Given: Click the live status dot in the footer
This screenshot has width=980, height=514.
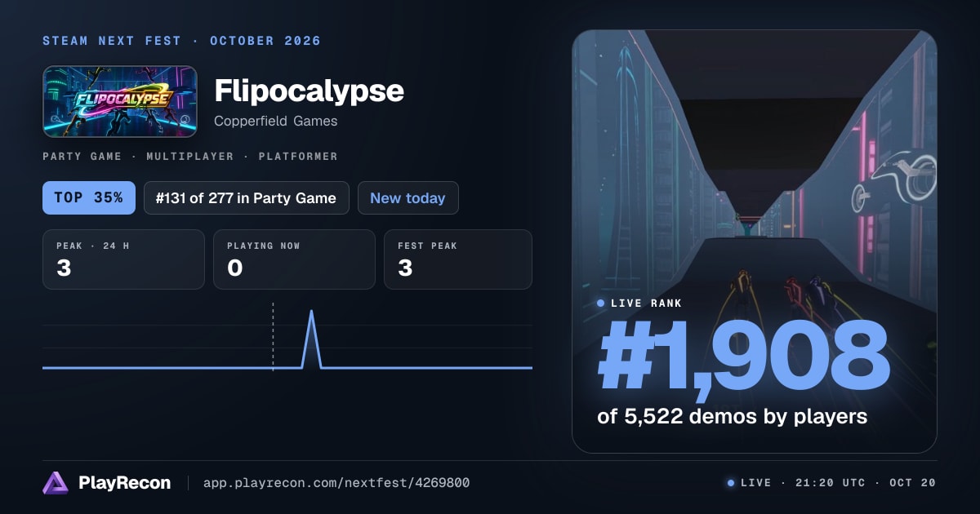Looking at the screenshot, I should pyautogui.click(x=731, y=483).
